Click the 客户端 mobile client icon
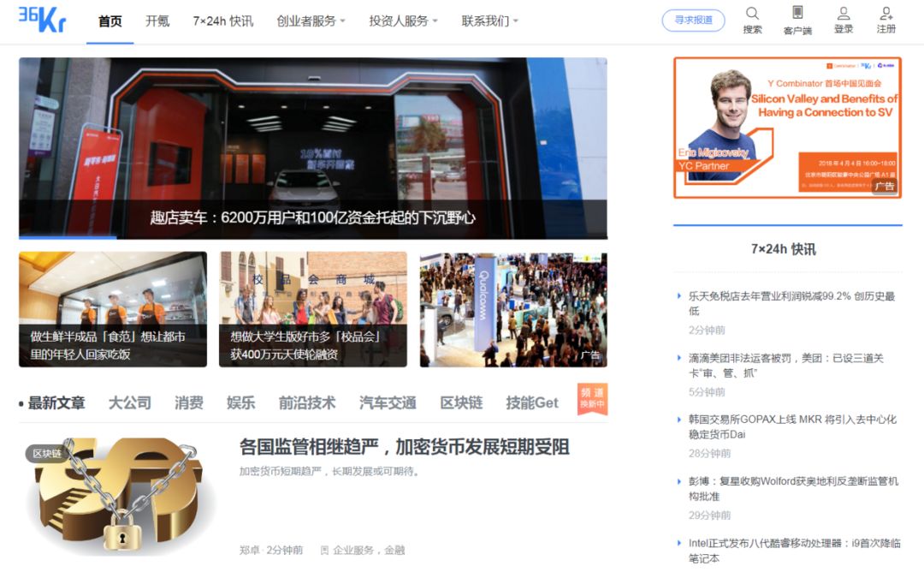Screen dimensions: 924x572 pos(797,14)
